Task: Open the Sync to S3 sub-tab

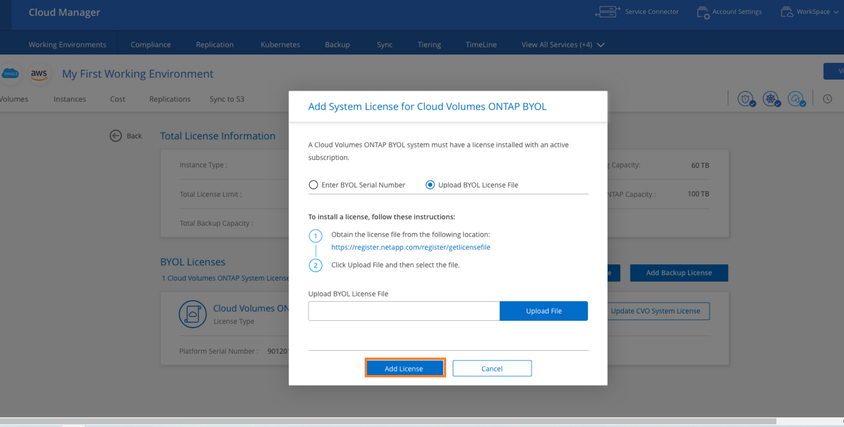Action: point(227,99)
